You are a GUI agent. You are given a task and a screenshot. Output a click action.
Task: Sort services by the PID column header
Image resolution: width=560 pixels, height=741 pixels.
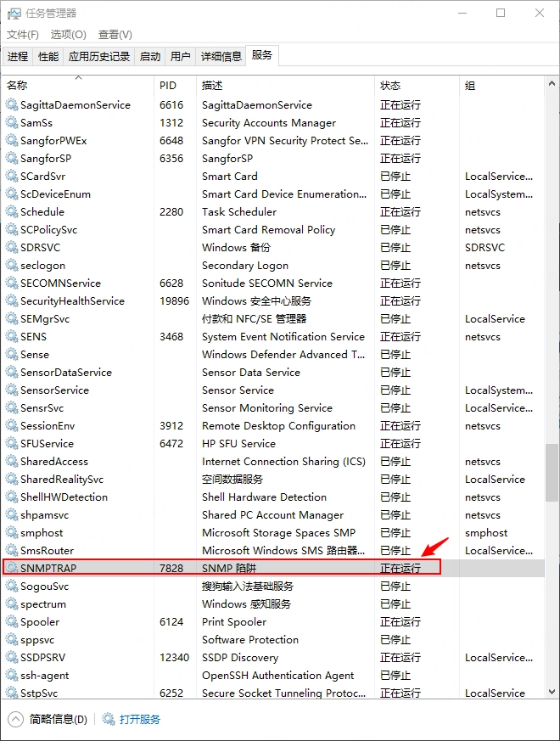tap(168, 86)
